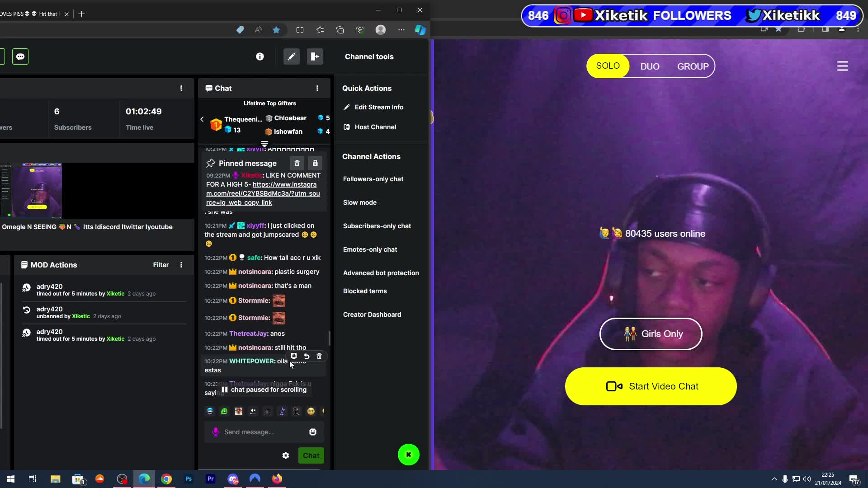Open the emoji picker in message box
Image resolution: width=868 pixels, height=488 pixels.
pyautogui.click(x=313, y=432)
